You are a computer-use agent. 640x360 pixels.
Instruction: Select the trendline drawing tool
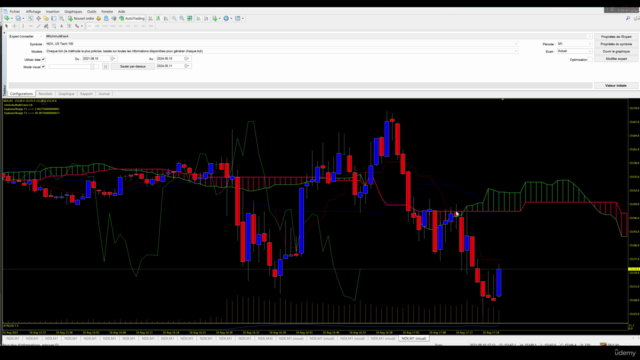tap(38, 26)
